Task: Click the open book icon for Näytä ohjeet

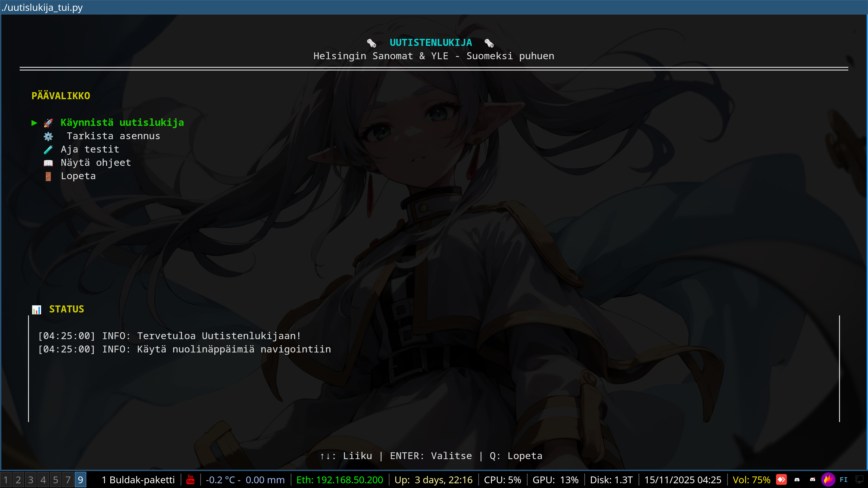Action: (x=48, y=163)
